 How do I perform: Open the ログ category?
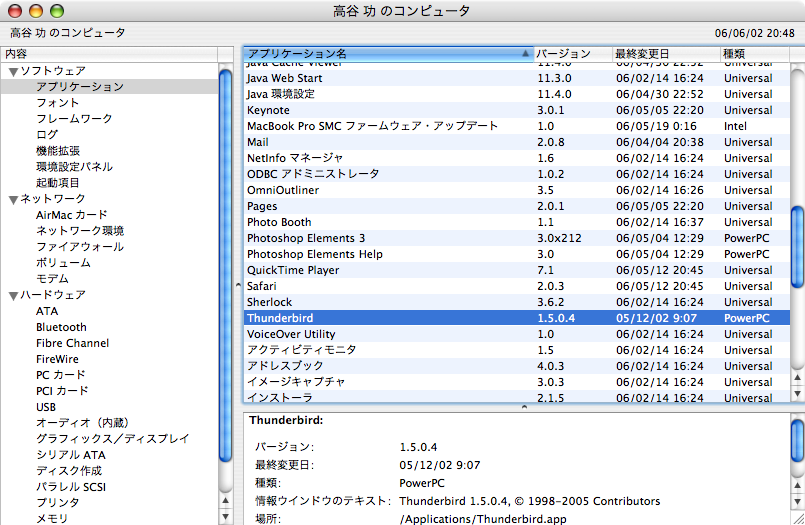[47, 134]
